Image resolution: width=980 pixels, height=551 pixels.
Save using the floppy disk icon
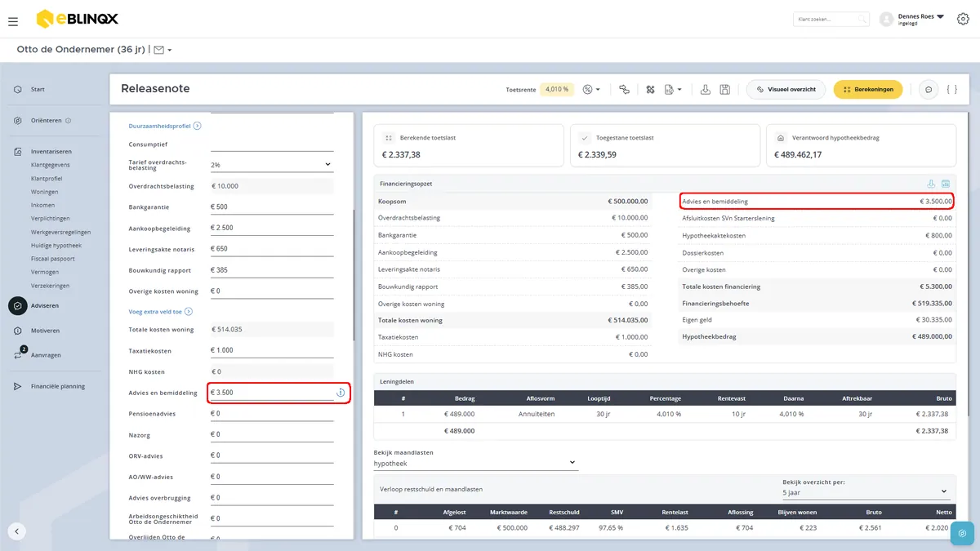click(x=724, y=89)
